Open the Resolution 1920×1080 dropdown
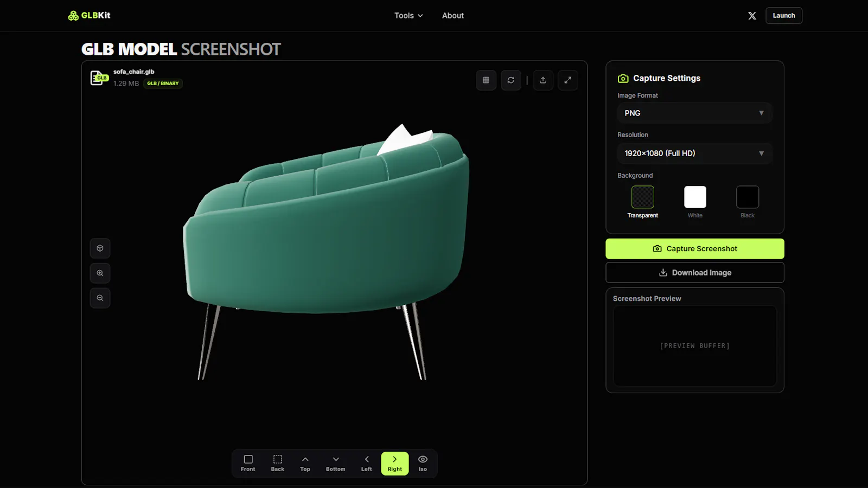The height and width of the screenshot is (488, 868). point(695,153)
